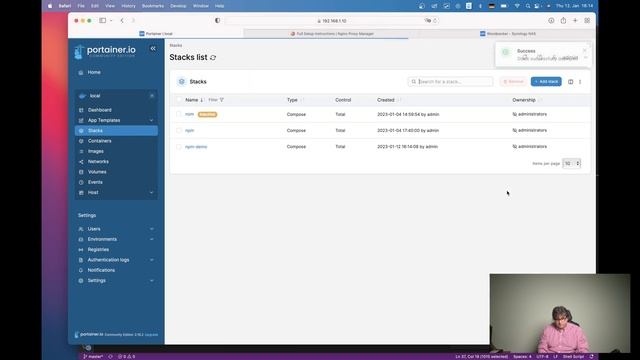Image resolution: width=640 pixels, height=360 pixels.
Task: Open the Stacks sidebar item
Action: coord(116,131)
